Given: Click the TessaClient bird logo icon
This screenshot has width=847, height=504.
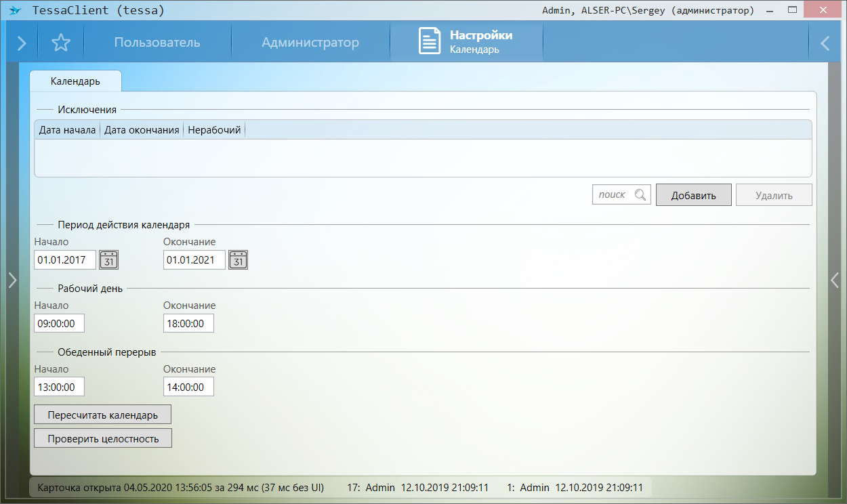Looking at the screenshot, I should (14, 11).
